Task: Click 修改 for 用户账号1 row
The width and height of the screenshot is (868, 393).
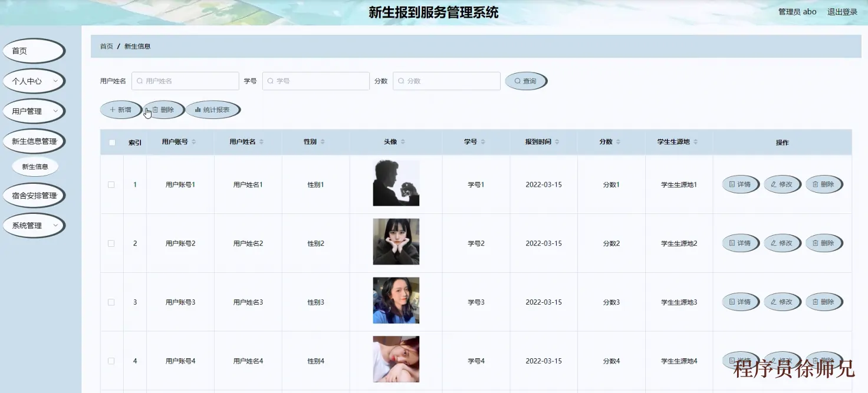Action: click(x=782, y=184)
